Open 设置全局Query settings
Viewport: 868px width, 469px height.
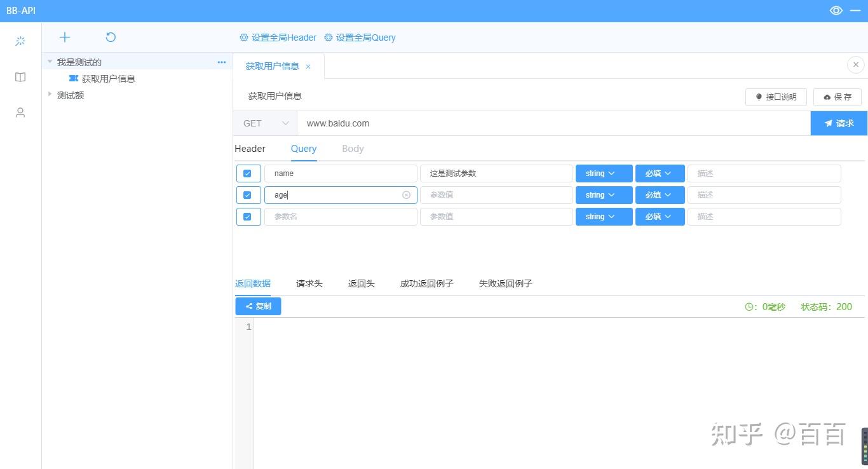click(x=360, y=37)
